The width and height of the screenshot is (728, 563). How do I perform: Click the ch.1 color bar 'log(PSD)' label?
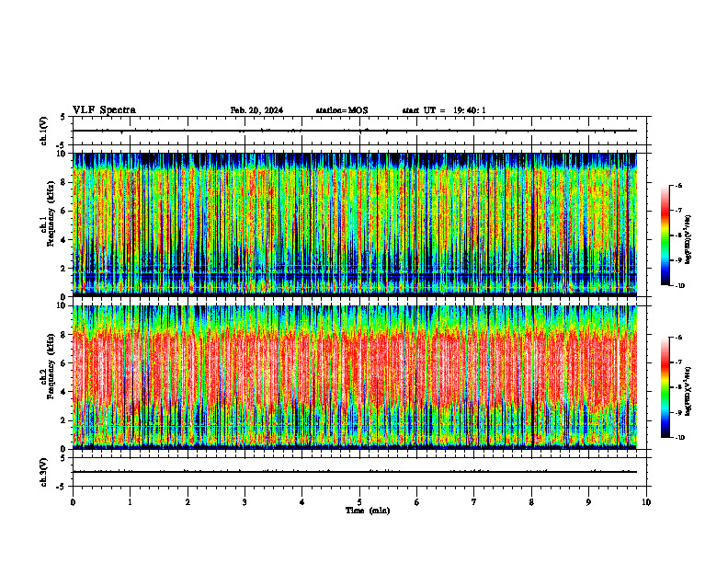click(x=688, y=240)
